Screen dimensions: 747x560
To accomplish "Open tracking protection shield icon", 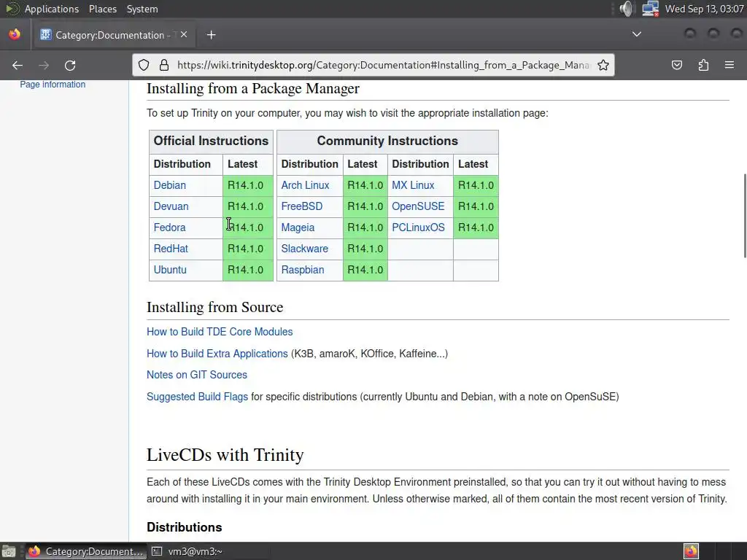I will point(144,65).
